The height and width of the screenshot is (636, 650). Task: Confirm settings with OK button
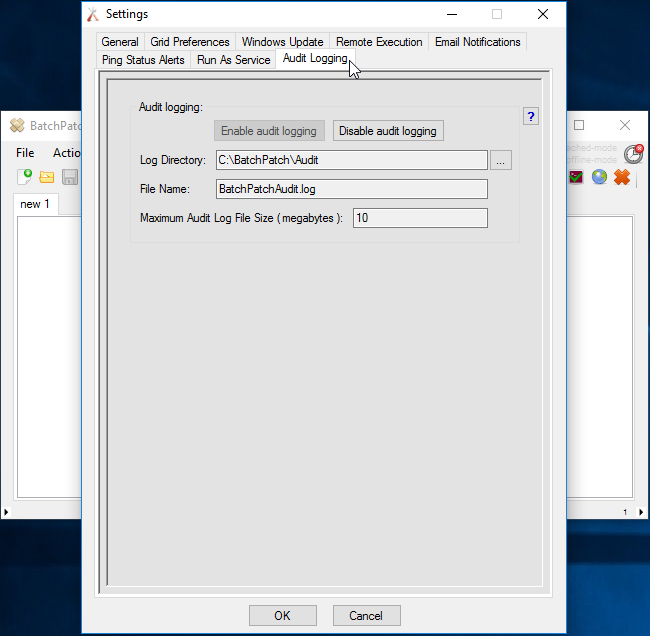(283, 616)
